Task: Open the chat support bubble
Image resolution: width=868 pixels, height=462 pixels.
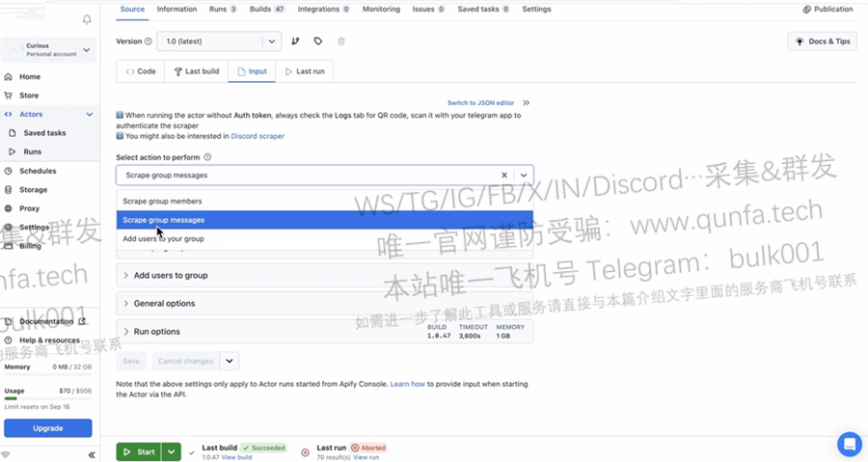Action: (x=849, y=444)
